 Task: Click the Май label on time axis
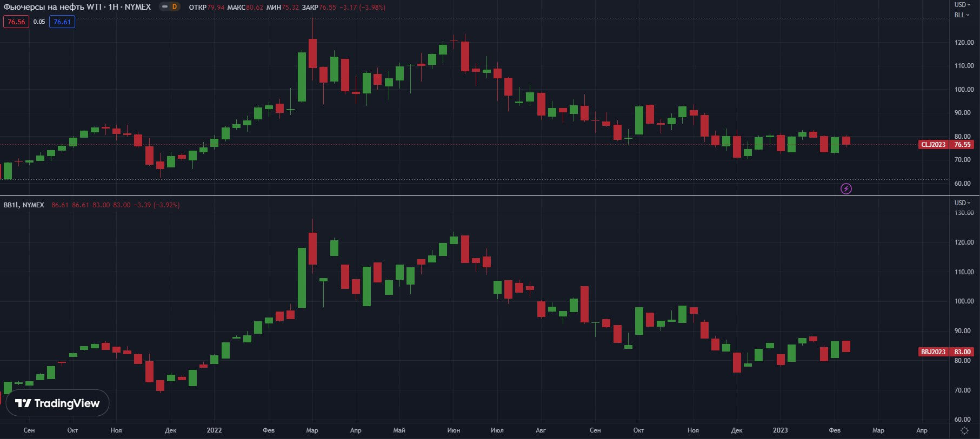[399, 430]
